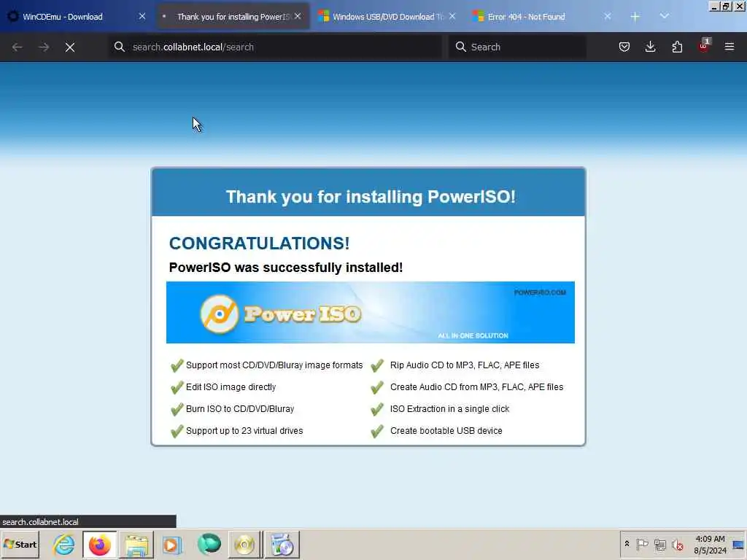Click the magnifier icon in address bar

(x=120, y=47)
